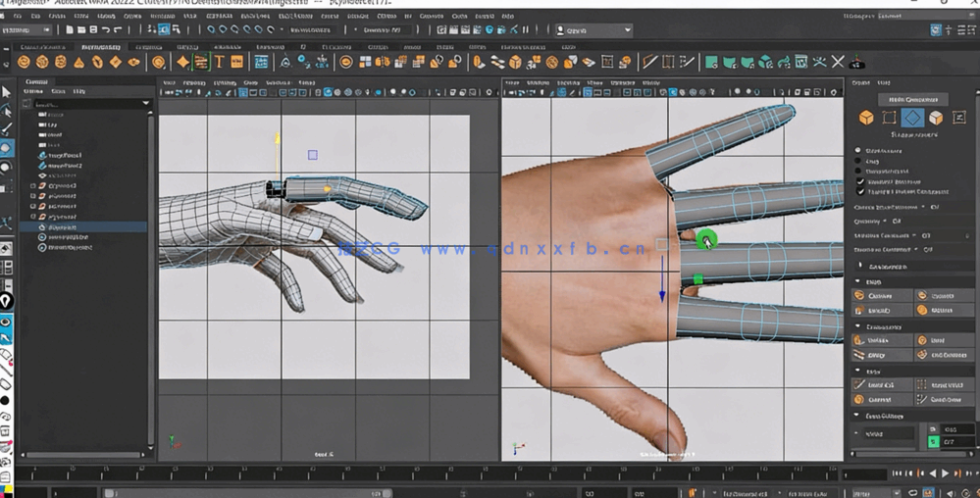Expand the outliner group node just above selected row
The height and width of the screenshot is (498, 980).
click(33, 217)
